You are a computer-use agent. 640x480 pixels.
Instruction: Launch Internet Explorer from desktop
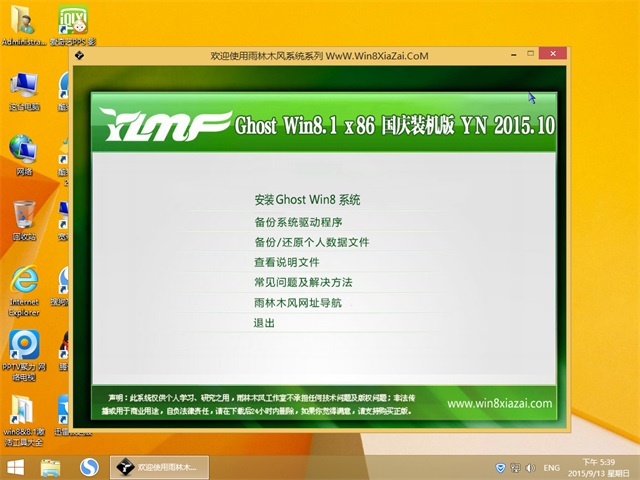tap(24, 283)
